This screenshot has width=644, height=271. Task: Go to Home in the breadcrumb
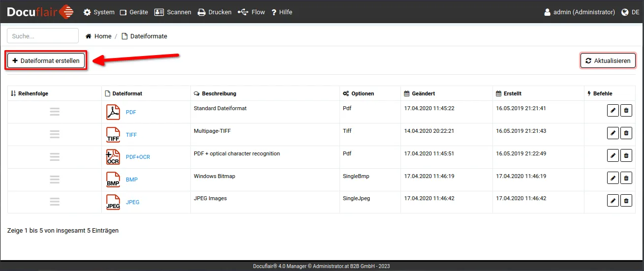(98, 36)
